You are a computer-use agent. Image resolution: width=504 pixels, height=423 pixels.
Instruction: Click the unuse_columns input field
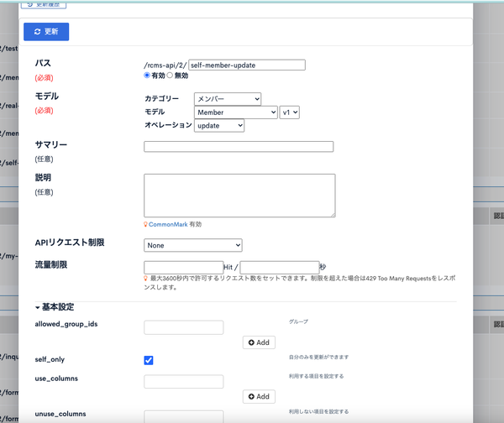point(183,416)
